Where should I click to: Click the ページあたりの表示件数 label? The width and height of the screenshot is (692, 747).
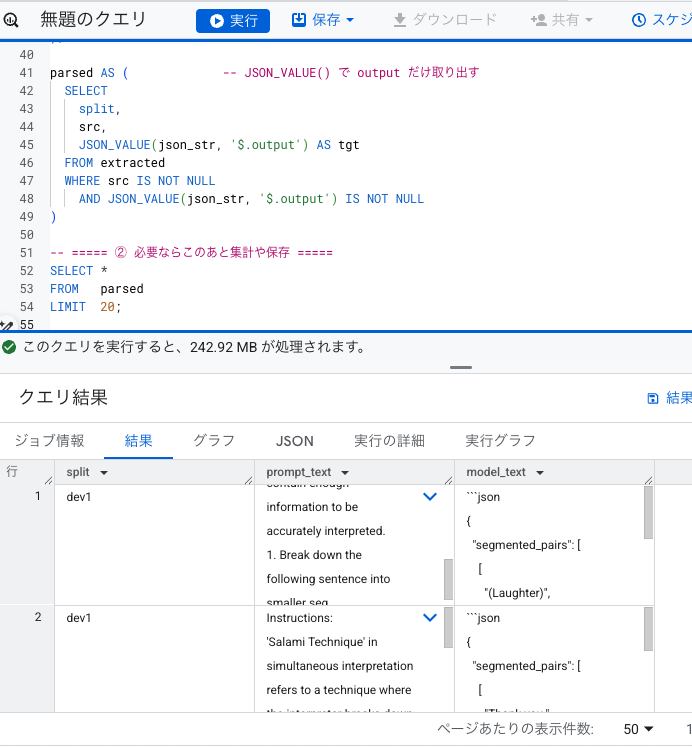click(516, 728)
